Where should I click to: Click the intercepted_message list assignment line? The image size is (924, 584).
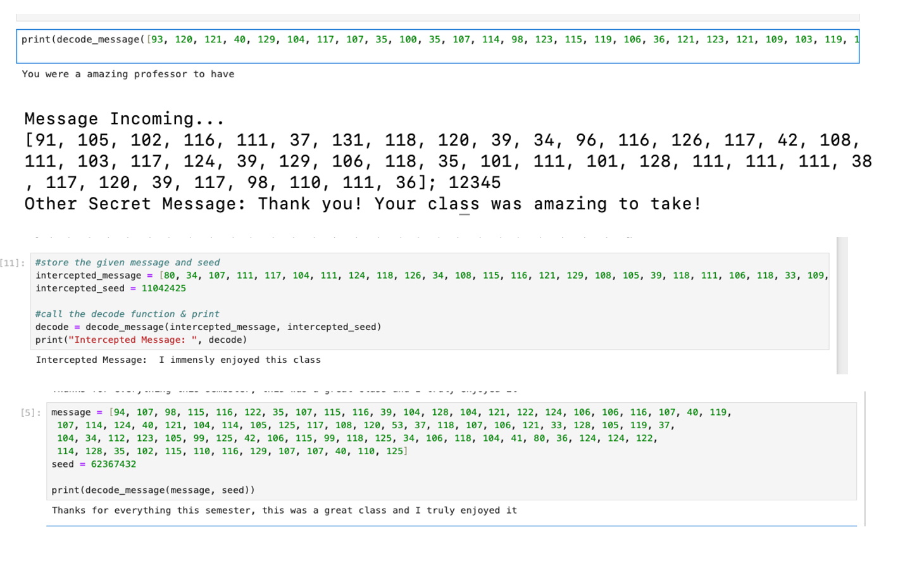(430, 276)
